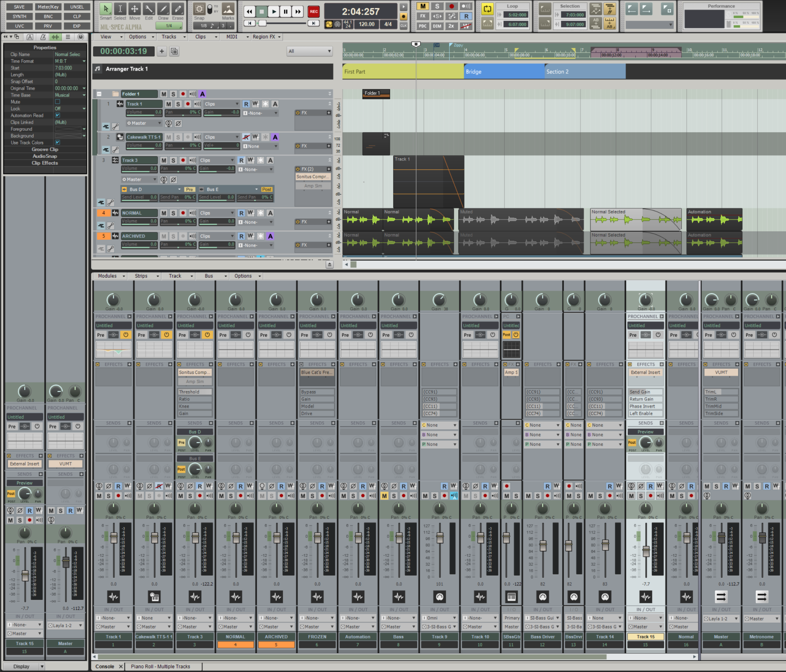The width and height of the screenshot is (786, 672).
Task: Toggle the Use Track Colors checkbox
Action: click(x=58, y=142)
